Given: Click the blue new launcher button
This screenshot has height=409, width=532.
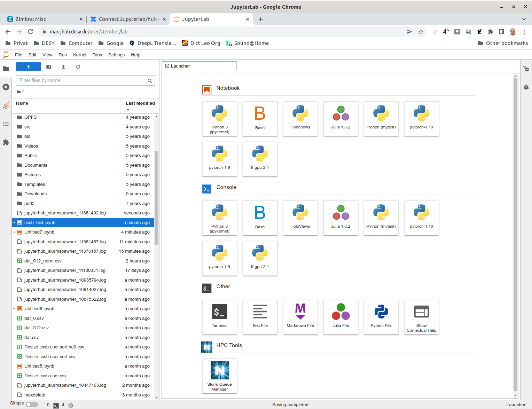Looking at the screenshot, I should 29,67.
